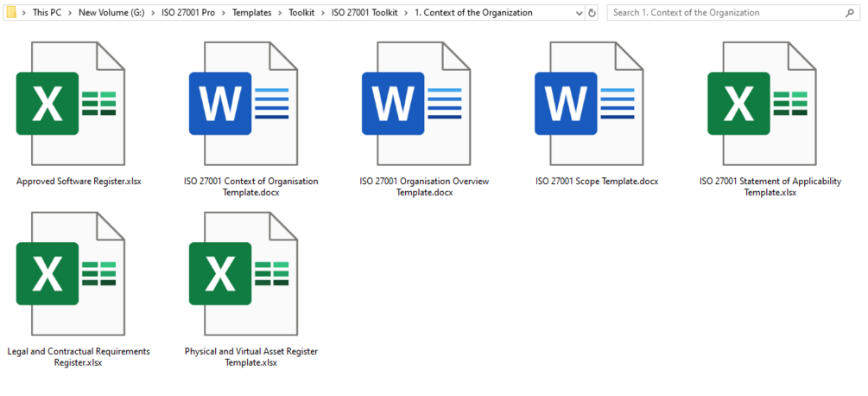Click the Legal and Contractual Requirements Register.xlsx name
Viewport: 868px width, 396px height.
[79, 357]
